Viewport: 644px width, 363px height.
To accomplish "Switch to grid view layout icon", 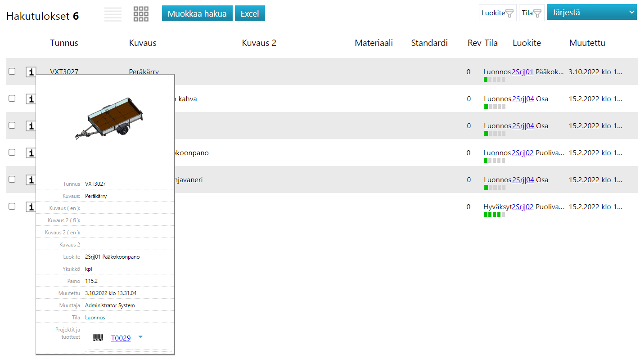I will coord(141,14).
